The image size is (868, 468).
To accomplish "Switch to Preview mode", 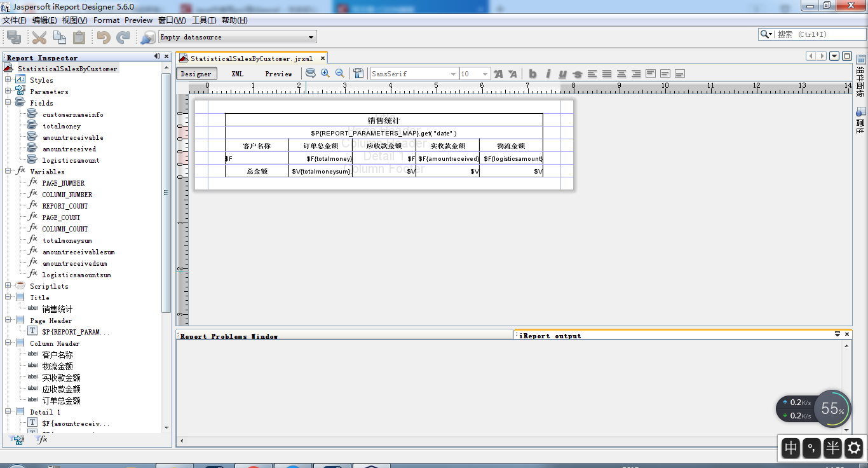I will click(x=278, y=73).
